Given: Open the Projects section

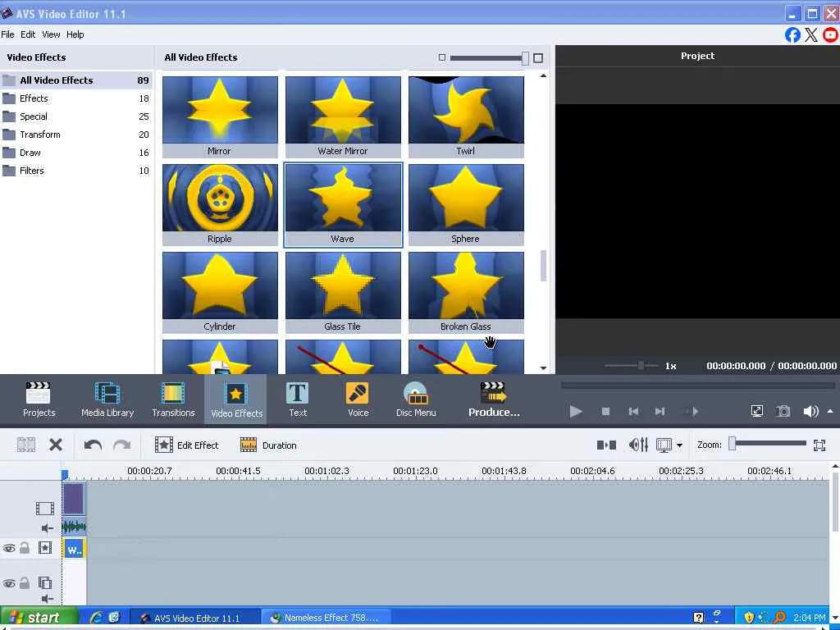Looking at the screenshot, I should click(39, 399).
